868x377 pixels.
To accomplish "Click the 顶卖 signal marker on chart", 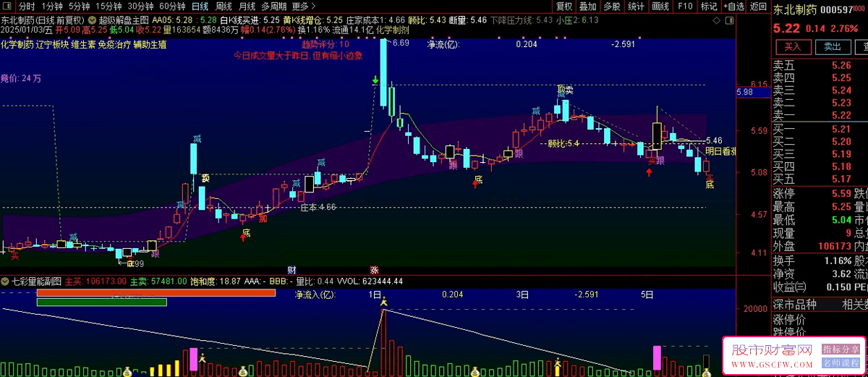I will click(x=565, y=90).
